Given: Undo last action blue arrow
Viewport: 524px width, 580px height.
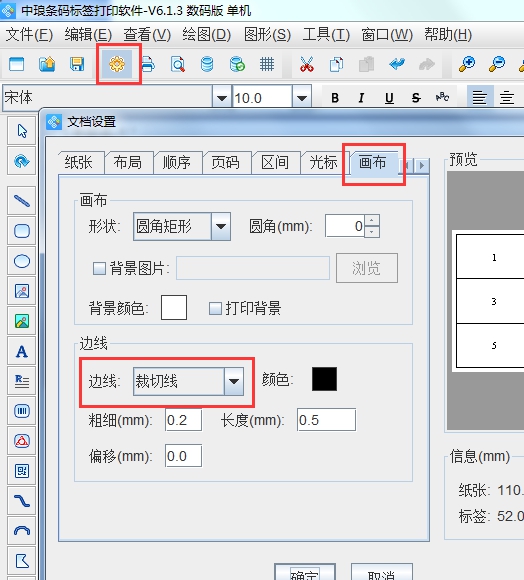Looking at the screenshot, I should (x=397, y=64).
